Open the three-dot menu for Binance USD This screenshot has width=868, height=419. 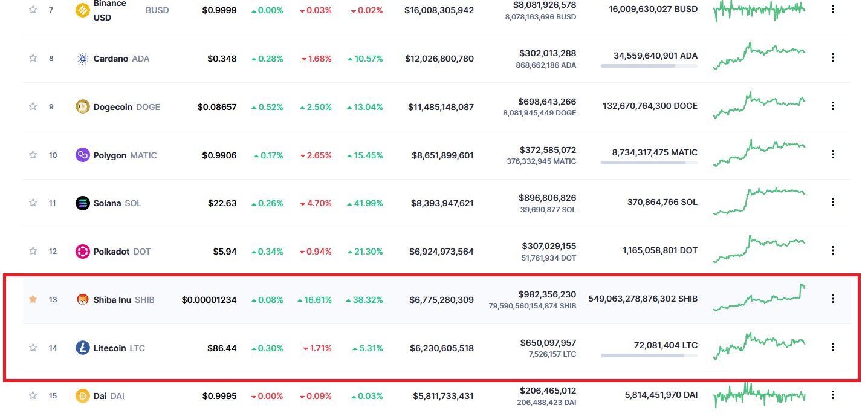pos(833,10)
